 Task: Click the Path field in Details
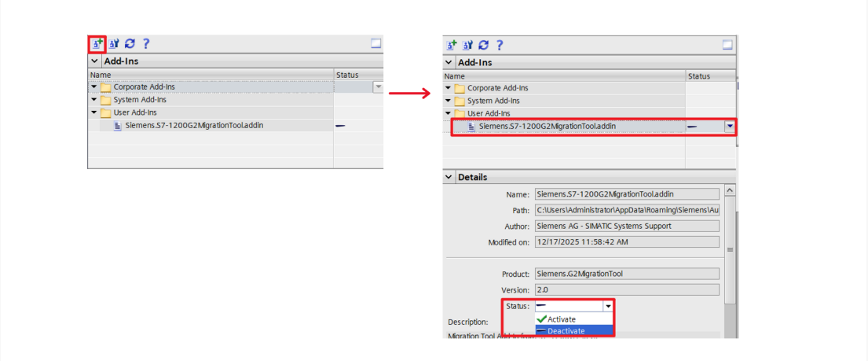tap(627, 210)
